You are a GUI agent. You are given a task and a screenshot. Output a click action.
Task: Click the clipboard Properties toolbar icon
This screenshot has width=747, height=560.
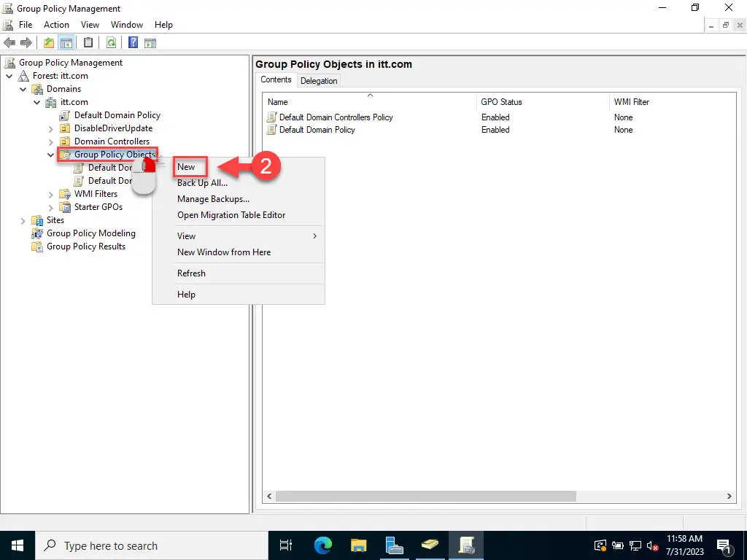coord(88,43)
